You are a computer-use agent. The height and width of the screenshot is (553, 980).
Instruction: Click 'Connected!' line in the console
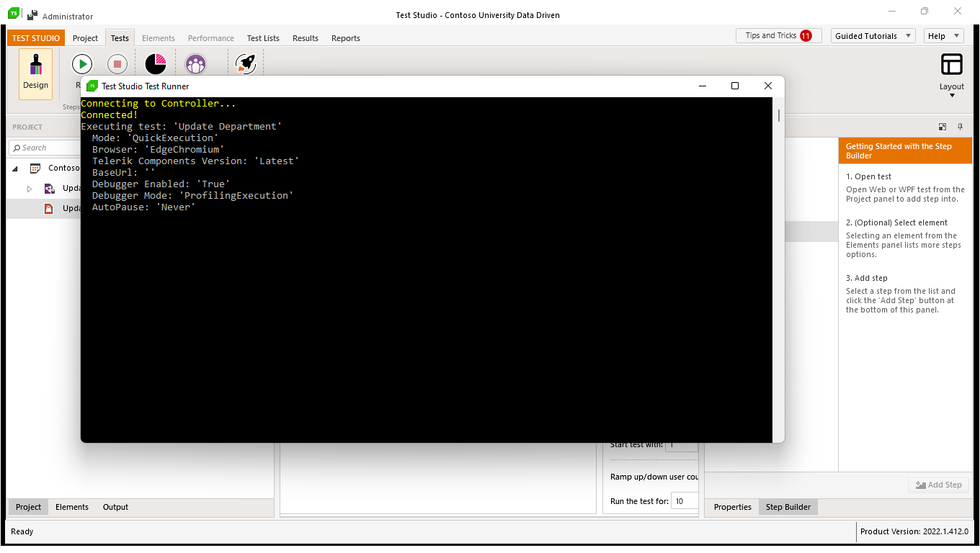(x=109, y=114)
